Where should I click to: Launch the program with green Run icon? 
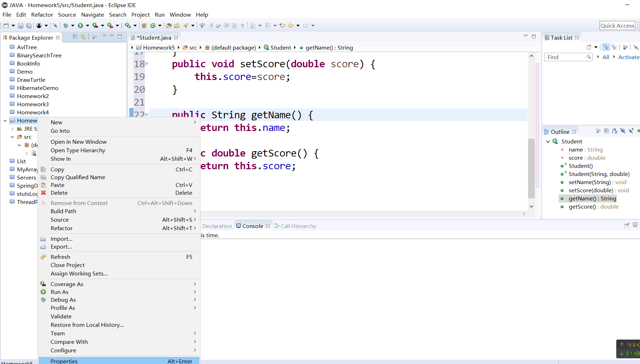[x=80, y=25]
